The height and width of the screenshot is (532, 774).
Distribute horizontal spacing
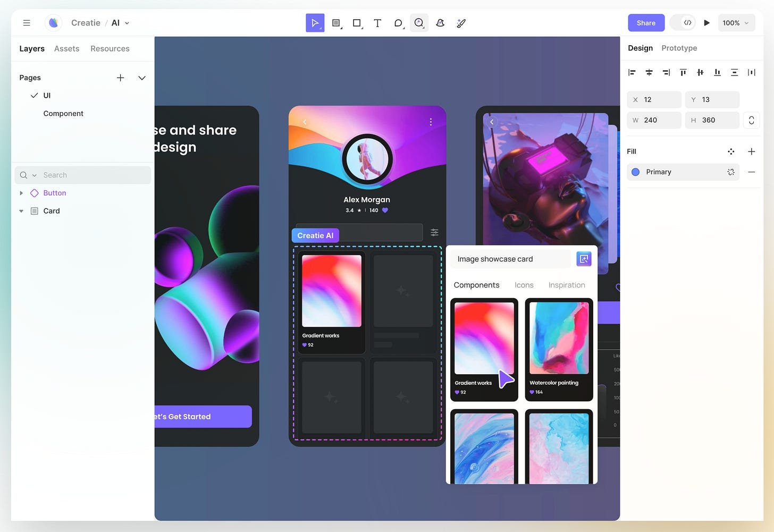click(751, 72)
